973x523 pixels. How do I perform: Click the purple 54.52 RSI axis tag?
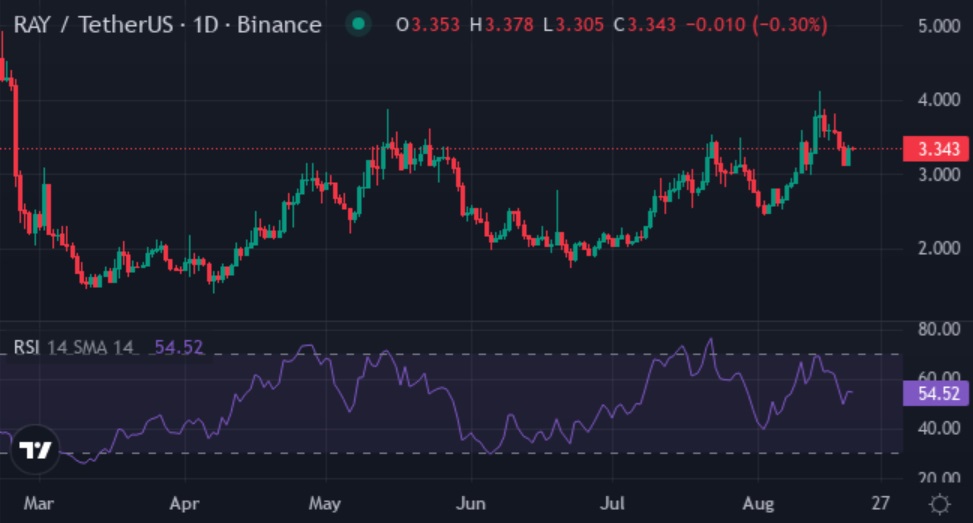click(x=936, y=394)
